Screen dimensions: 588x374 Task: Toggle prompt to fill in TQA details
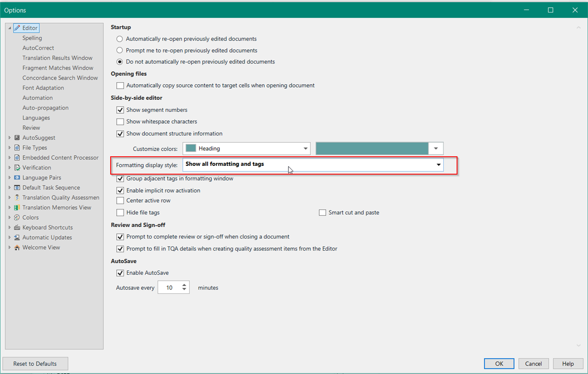(120, 249)
